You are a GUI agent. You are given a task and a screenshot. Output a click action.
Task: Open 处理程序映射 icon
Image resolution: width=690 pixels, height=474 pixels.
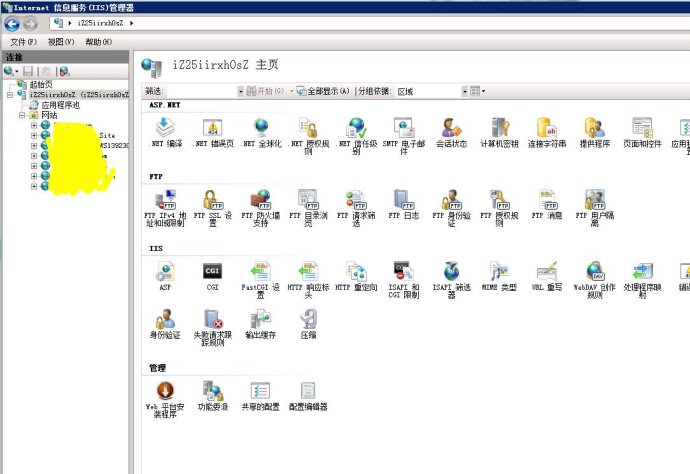642,272
